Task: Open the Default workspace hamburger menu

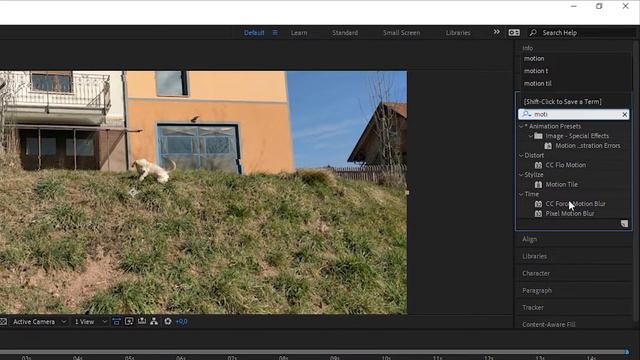Action: coord(275,33)
